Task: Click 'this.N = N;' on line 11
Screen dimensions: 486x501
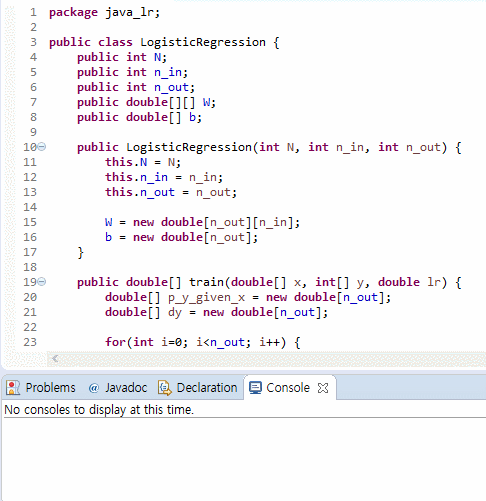Action: click(143, 162)
